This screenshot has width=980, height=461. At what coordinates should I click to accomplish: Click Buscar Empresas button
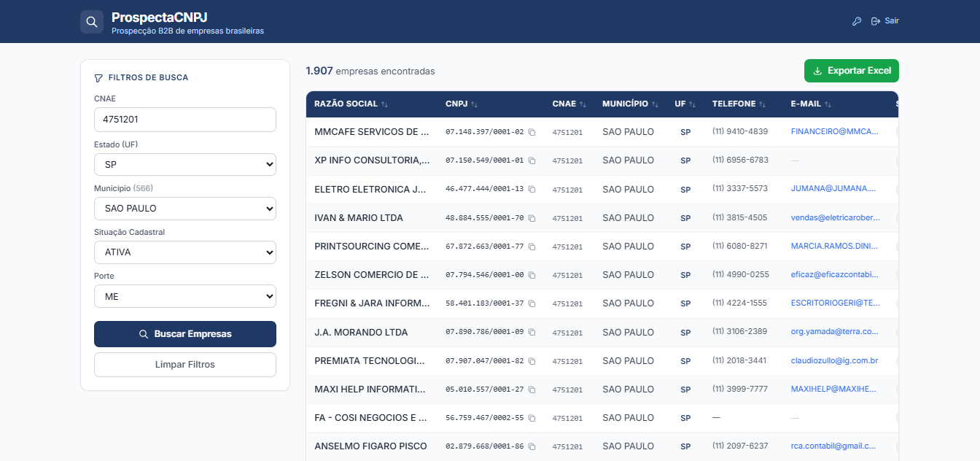point(185,334)
